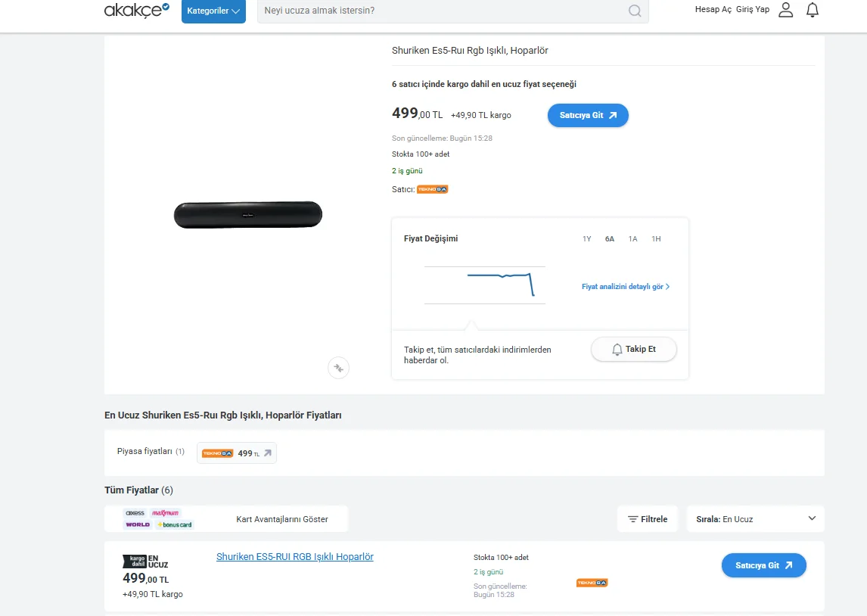Click 'Son güncelleme: Bugün 15:28' text at top
Viewport: 867px width, 616px height.
[442, 138]
